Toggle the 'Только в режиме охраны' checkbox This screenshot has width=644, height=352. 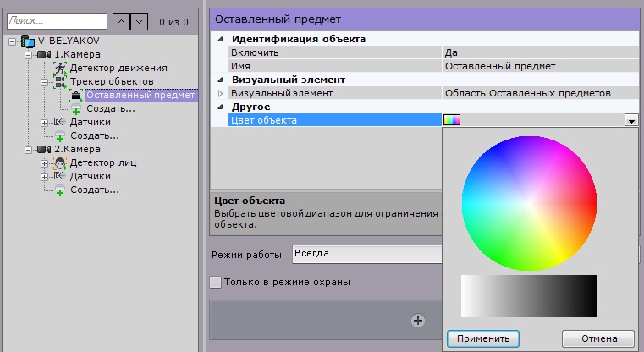click(x=215, y=282)
